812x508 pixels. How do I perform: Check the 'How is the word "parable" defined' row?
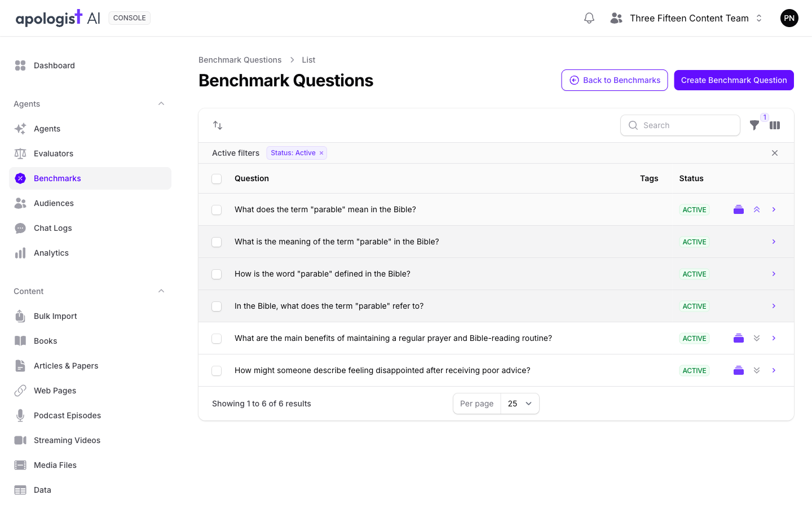tap(217, 274)
